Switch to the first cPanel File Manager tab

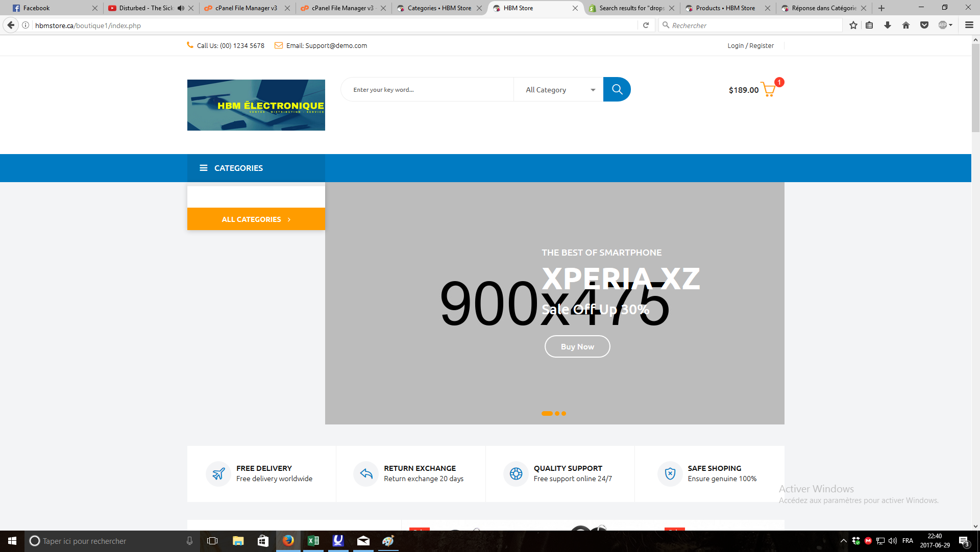pyautogui.click(x=246, y=8)
